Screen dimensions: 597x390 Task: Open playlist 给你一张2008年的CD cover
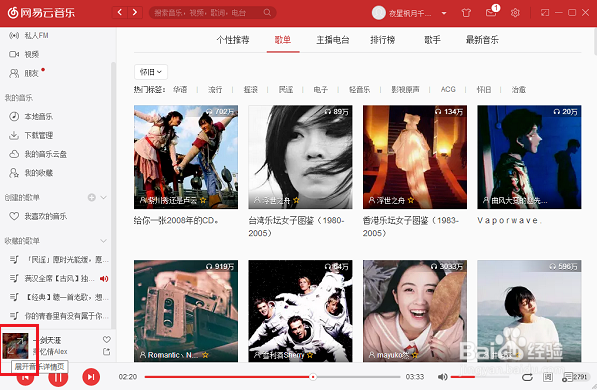(x=186, y=157)
